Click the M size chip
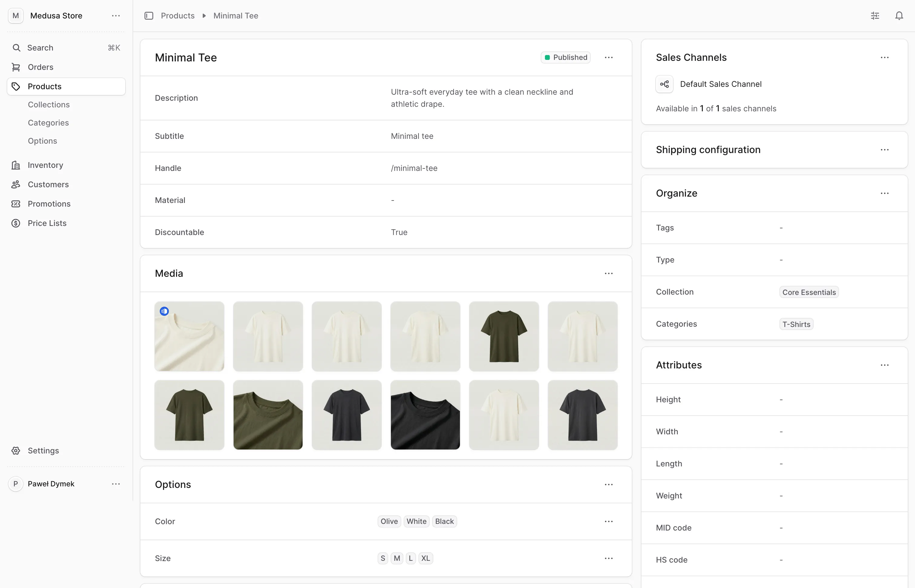 [397, 558]
